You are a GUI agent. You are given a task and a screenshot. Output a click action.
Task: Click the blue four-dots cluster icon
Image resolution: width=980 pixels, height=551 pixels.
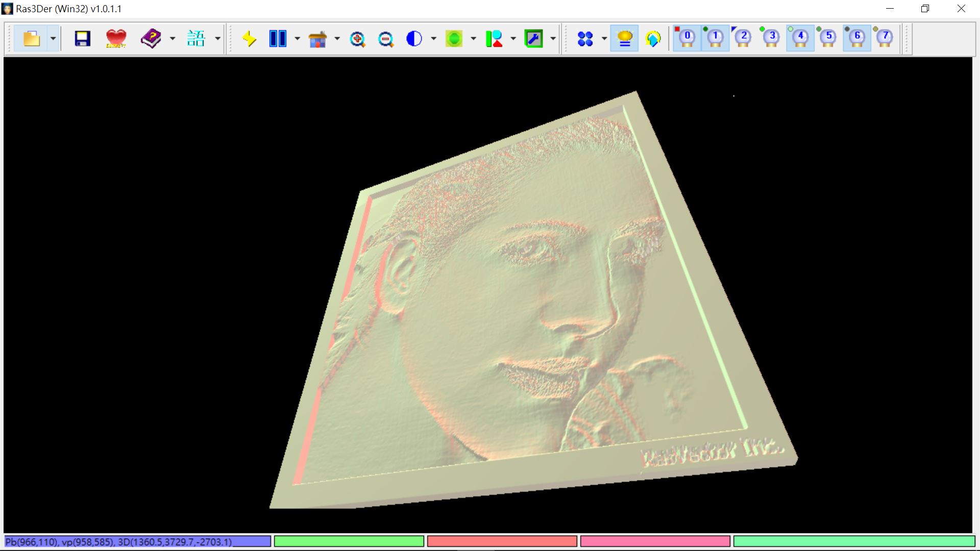pos(585,39)
